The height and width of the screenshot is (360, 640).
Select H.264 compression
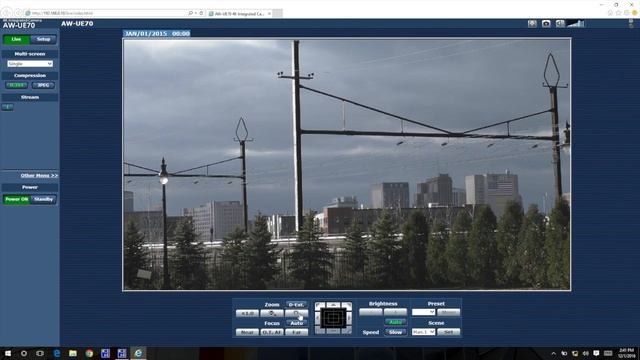16,85
